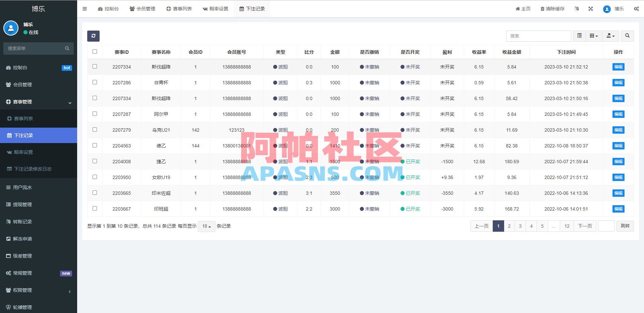Check the checkbox on row 2207279
This screenshot has height=313, width=644.
click(x=95, y=129)
